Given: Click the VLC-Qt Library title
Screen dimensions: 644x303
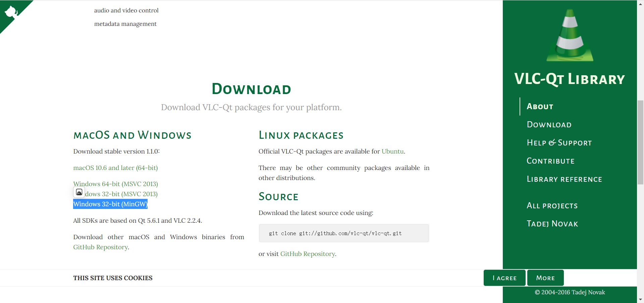Looking at the screenshot, I should pos(570,79).
